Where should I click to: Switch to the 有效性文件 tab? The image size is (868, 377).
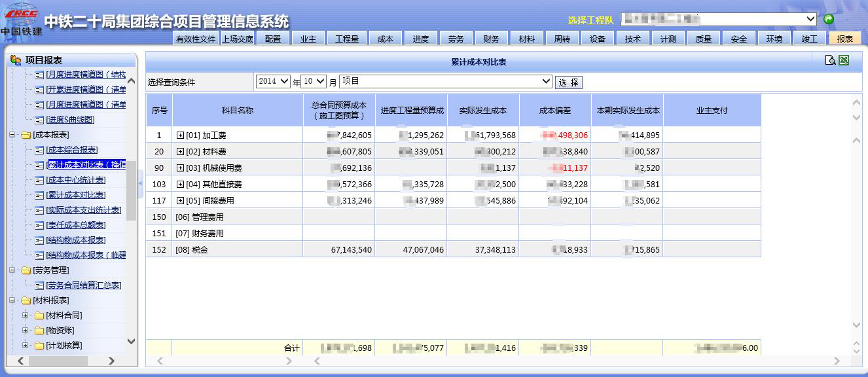pos(196,39)
